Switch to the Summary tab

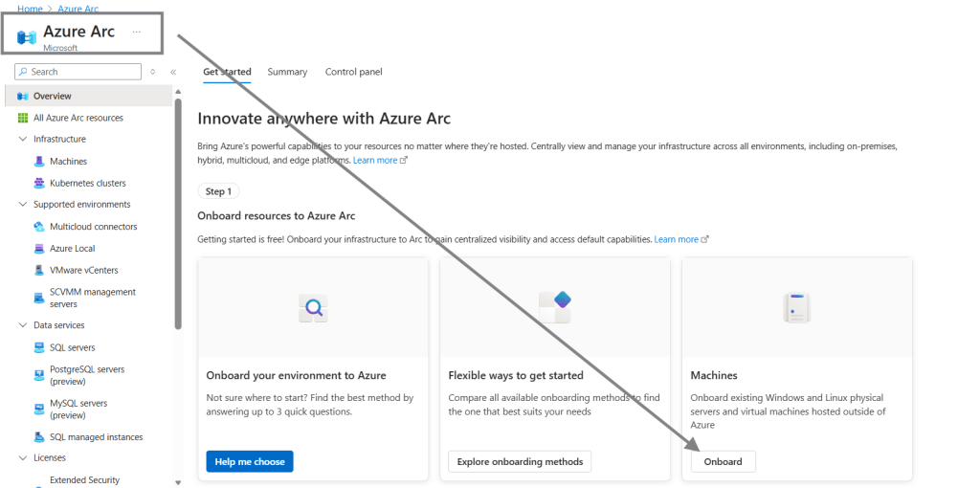click(287, 72)
